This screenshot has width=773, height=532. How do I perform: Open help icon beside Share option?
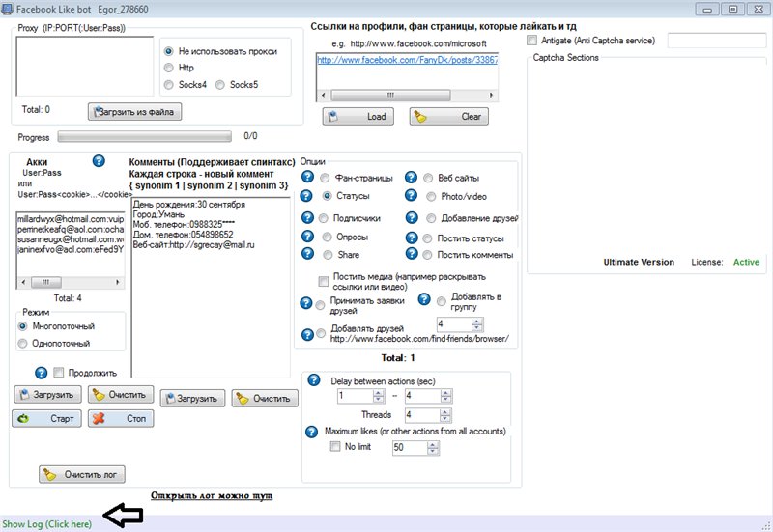[307, 253]
